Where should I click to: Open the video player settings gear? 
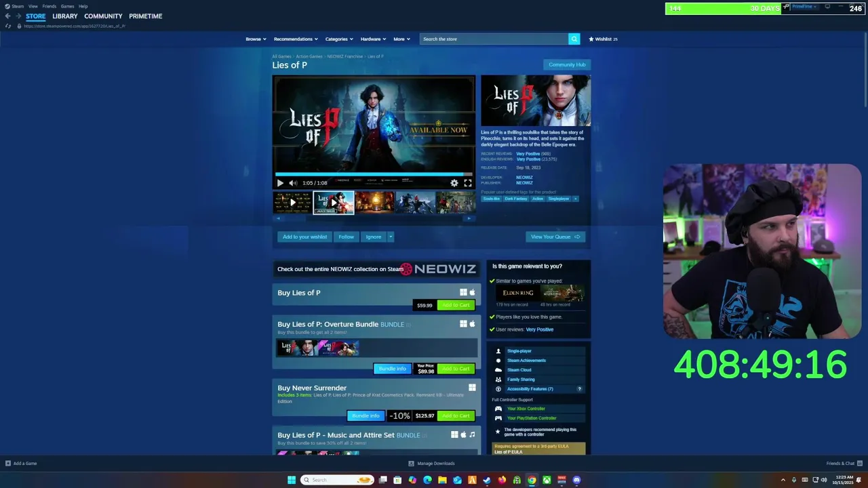[x=454, y=183]
